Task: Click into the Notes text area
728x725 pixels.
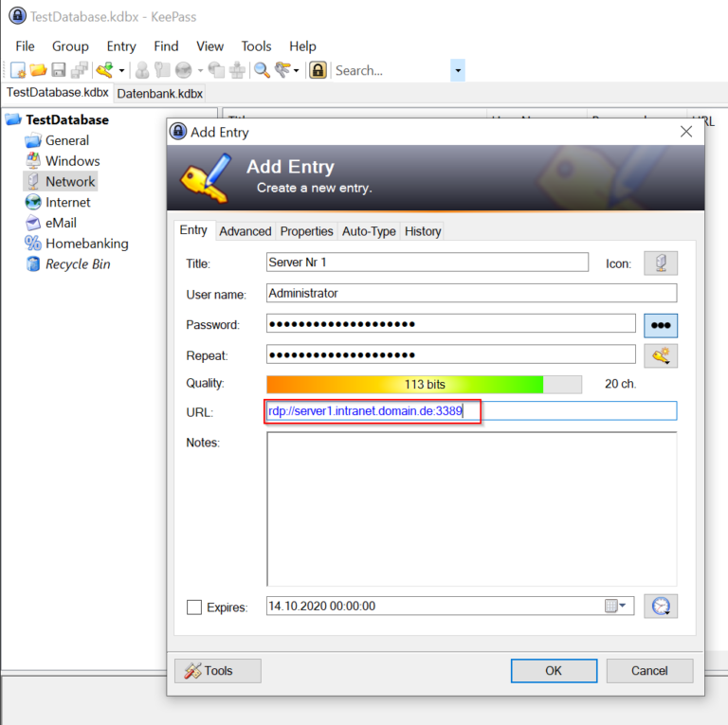Action: click(472, 509)
